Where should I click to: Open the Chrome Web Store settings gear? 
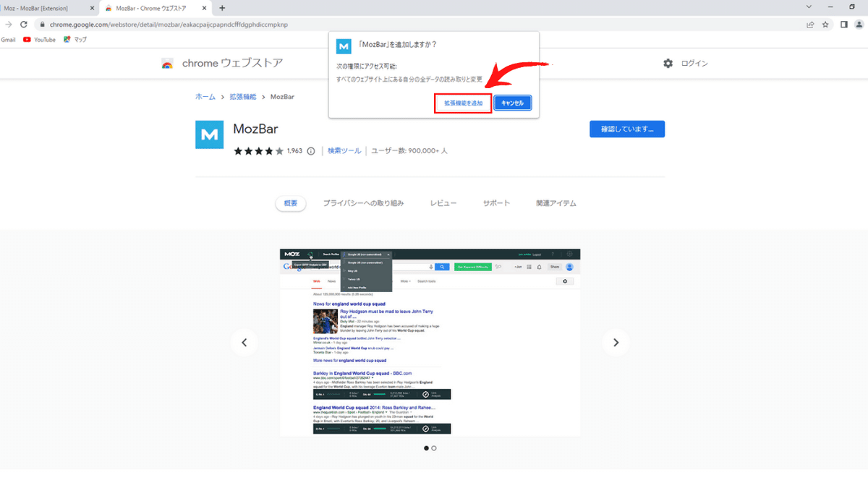point(668,64)
